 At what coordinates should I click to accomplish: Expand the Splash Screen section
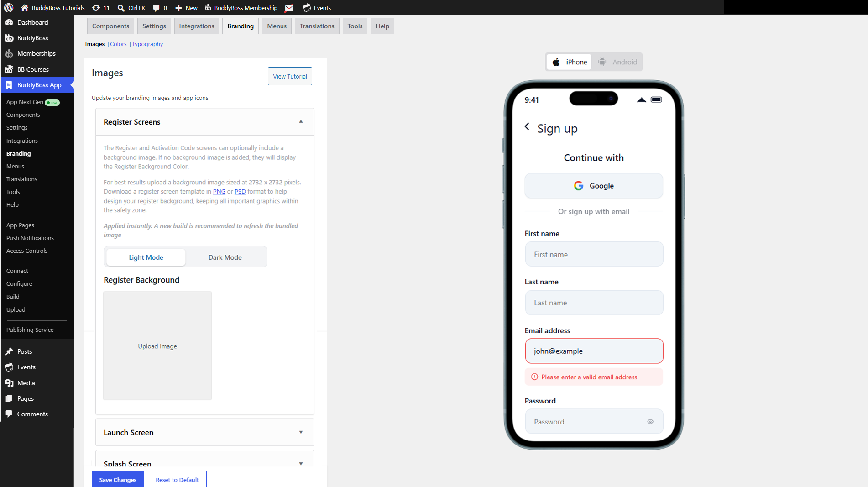[301, 464]
